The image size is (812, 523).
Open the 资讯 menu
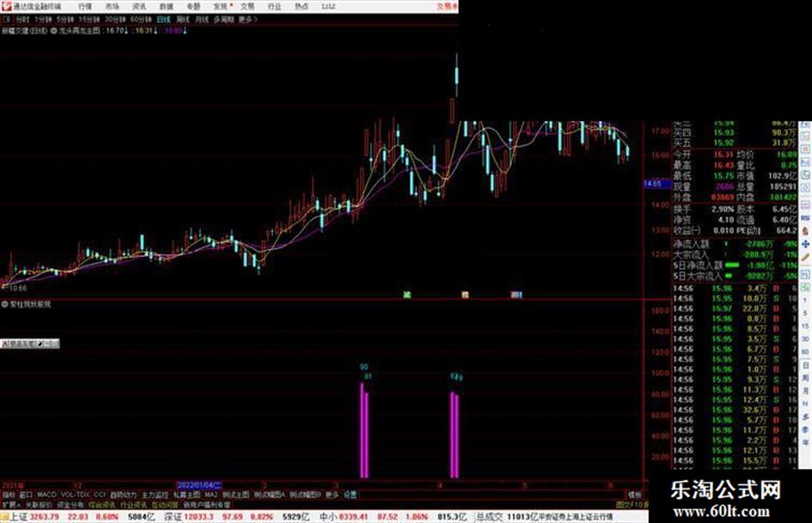click(x=139, y=6)
